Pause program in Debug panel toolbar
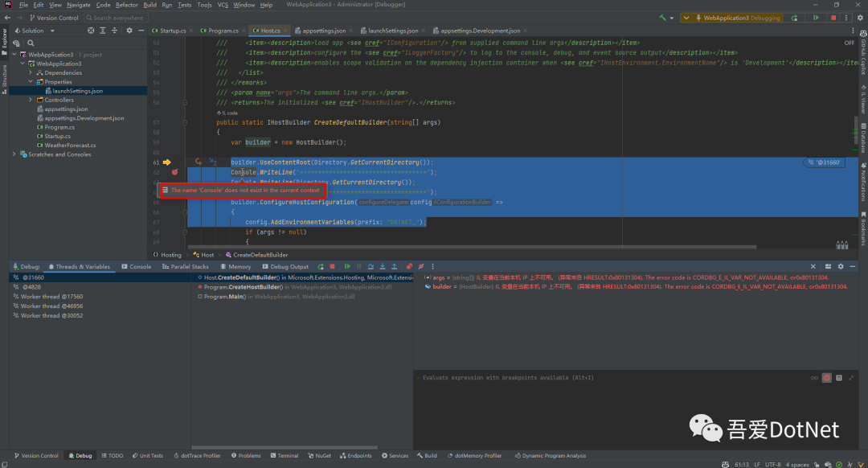The height and width of the screenshot is (468, 868). coord(358,266)
